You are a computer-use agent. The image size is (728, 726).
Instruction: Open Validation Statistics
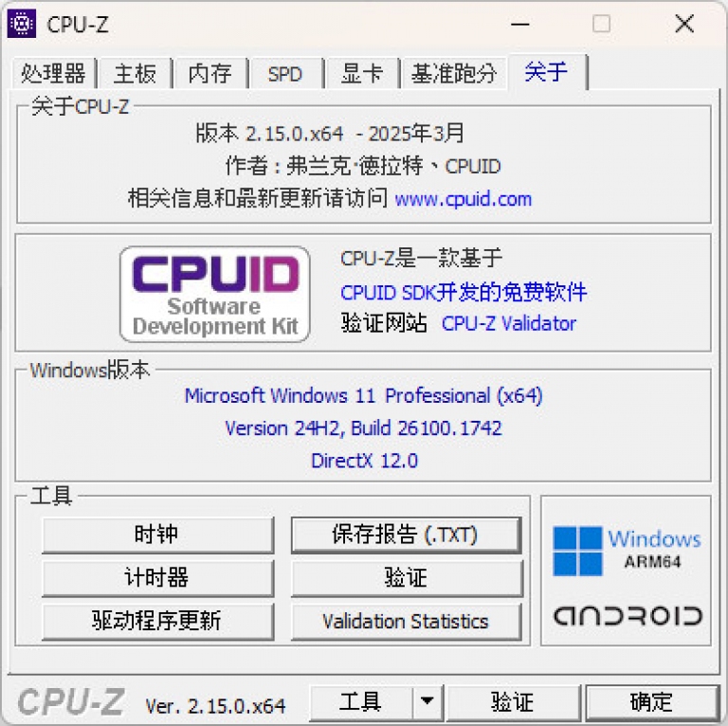[406, 621]
